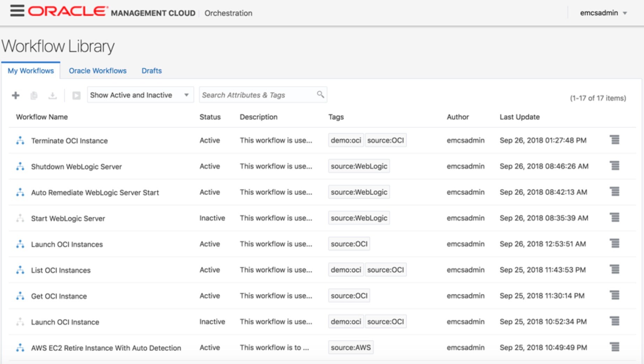Sort by the Last Update column header
This screenshot has height=364, width=644.
520,117
